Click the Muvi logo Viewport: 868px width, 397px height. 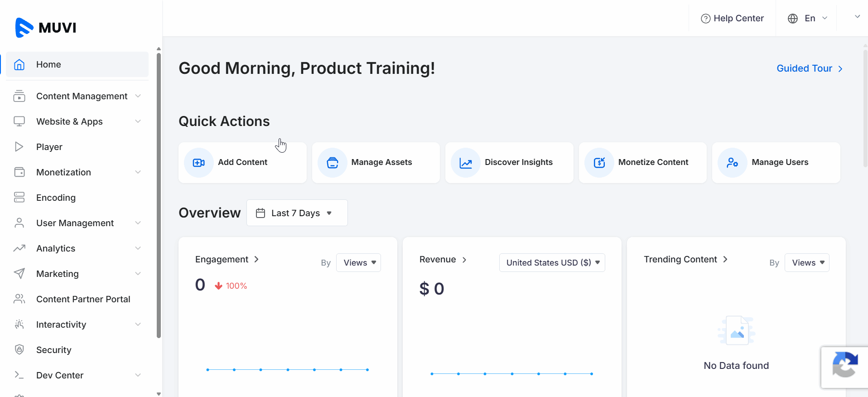(46, 28)
